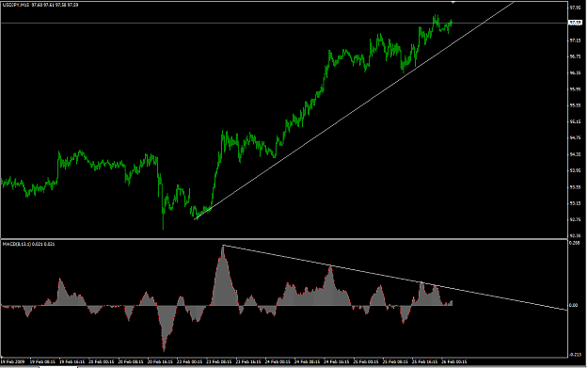Click the chart shift triangle marker at top
The width and height of the screenshot is (588, 368).
(453, 3)
